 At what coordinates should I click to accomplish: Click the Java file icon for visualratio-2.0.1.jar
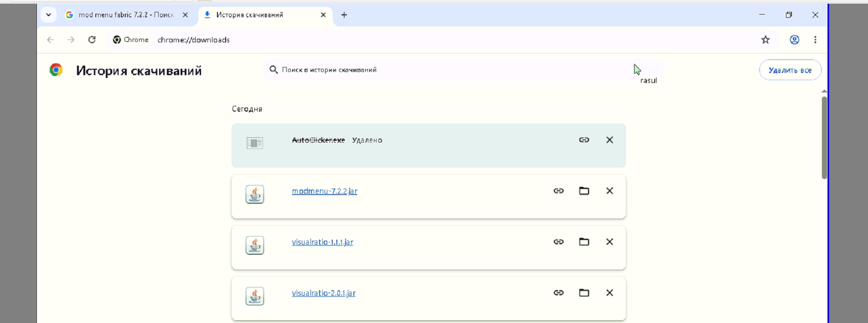(255, 297)
